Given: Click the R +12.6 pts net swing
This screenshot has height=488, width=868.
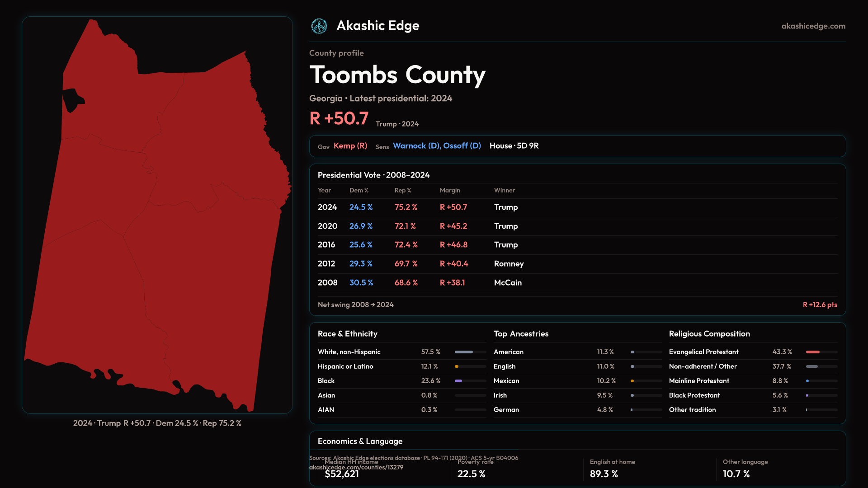Looking at the screenshot, I should point(819,305).
